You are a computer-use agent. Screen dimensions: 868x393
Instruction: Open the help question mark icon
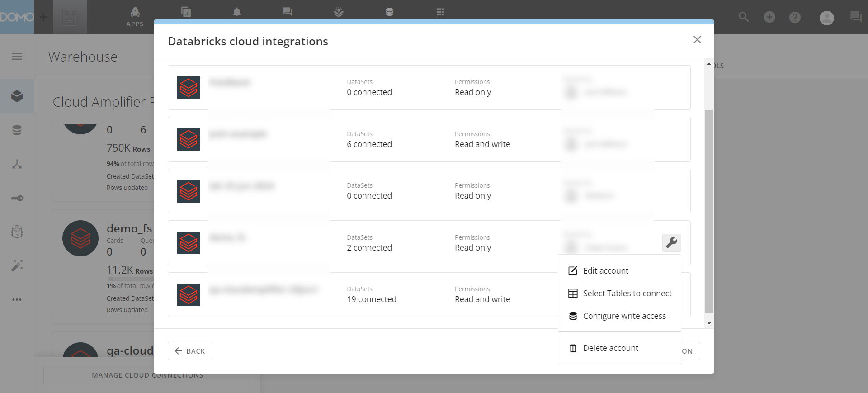795,17
